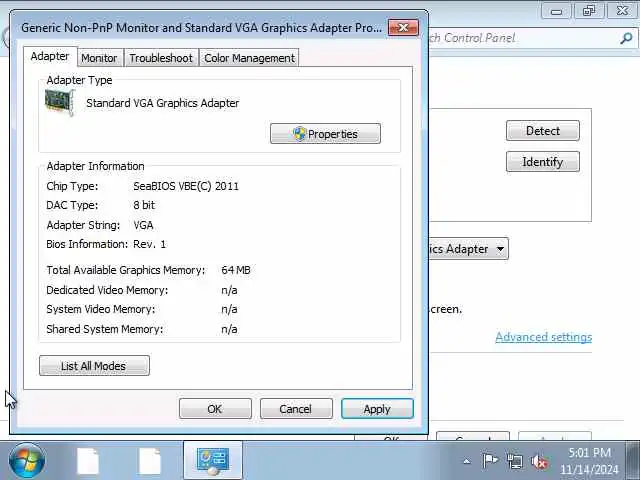Click the Apply button
The width and height of the screenshot is (640, 480).
(x=377, y=409)
